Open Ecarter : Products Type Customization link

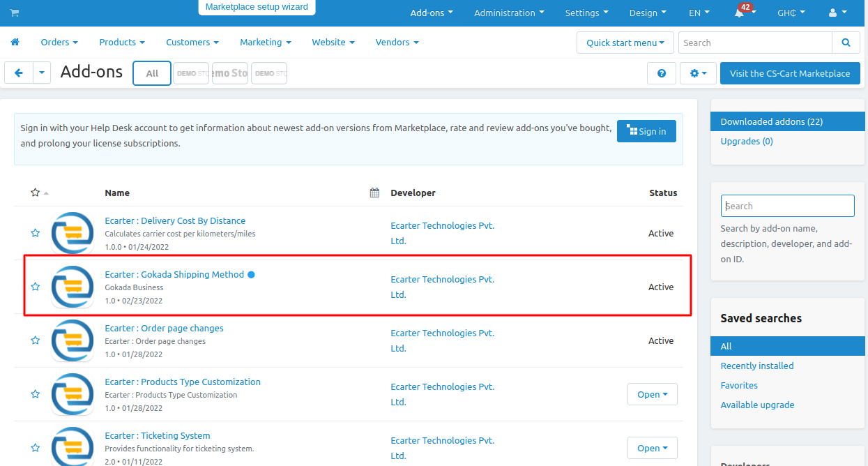(x=183, y=382)
